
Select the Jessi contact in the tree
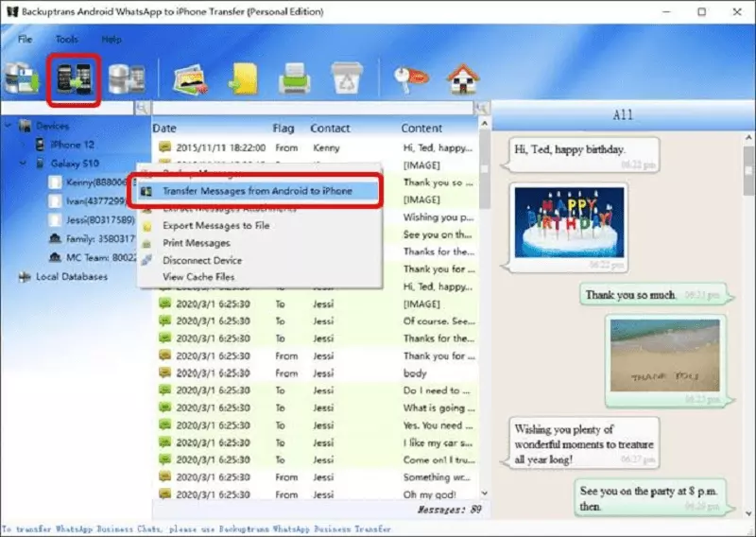100,220
